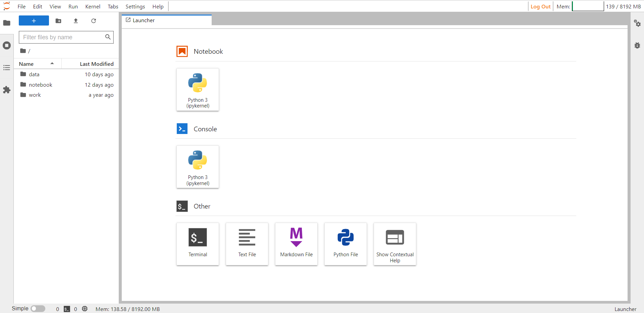Click the Upload Files icon

pyautogui.click(x=76, y=21)
